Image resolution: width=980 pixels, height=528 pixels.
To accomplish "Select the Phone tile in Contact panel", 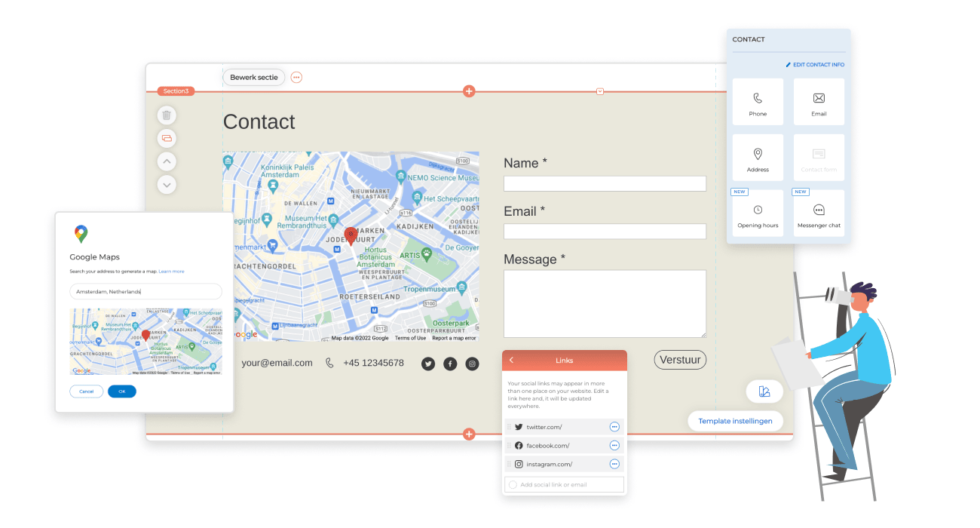I will click(758, 102).
